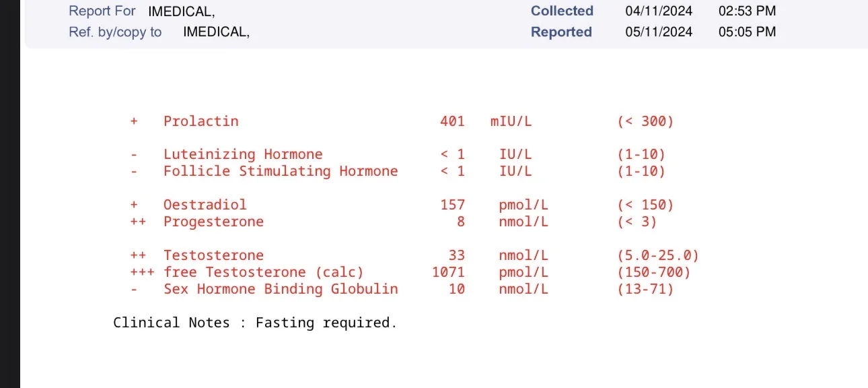
Task: Click the Progesterone test name
Action: click(213, 222)
